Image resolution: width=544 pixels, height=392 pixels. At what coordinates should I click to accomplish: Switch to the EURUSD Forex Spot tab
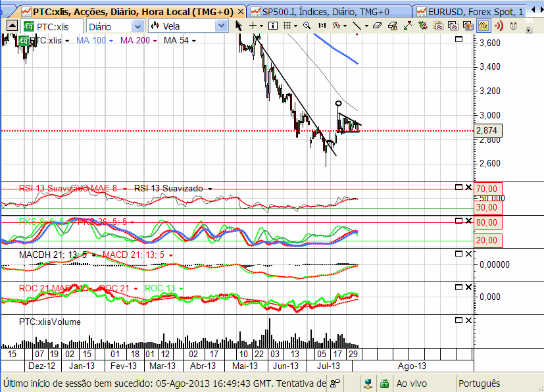click(x=472, y=12)
